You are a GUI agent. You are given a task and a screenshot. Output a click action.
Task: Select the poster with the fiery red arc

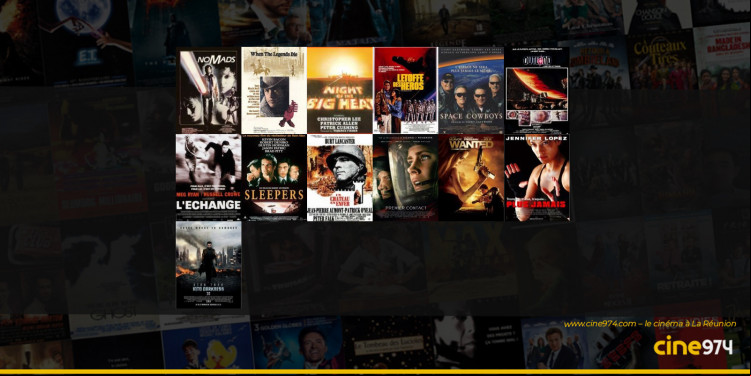pyautogui.click(x=537, y=90)
